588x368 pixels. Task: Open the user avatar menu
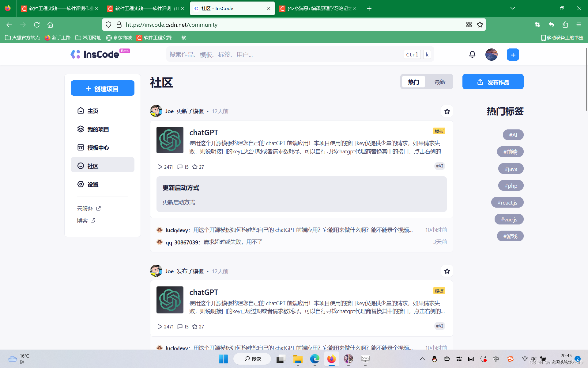click(x=491, y=55)
